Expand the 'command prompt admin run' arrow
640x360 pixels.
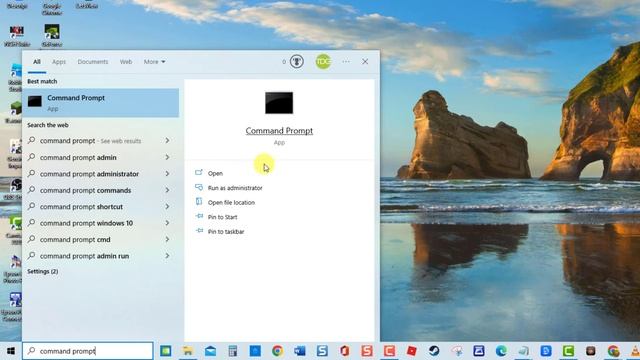click(x=167, y=256)
